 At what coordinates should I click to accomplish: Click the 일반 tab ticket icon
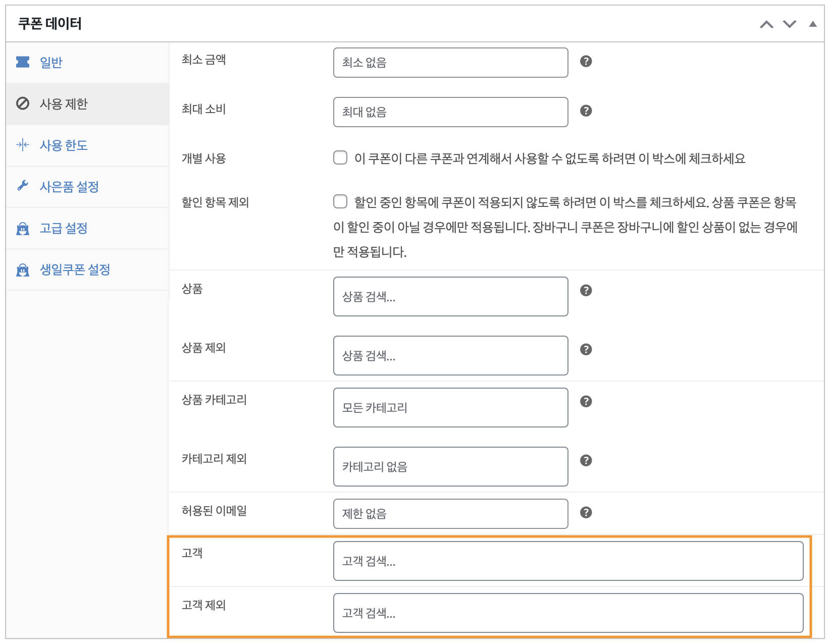(x=23, y=62)
